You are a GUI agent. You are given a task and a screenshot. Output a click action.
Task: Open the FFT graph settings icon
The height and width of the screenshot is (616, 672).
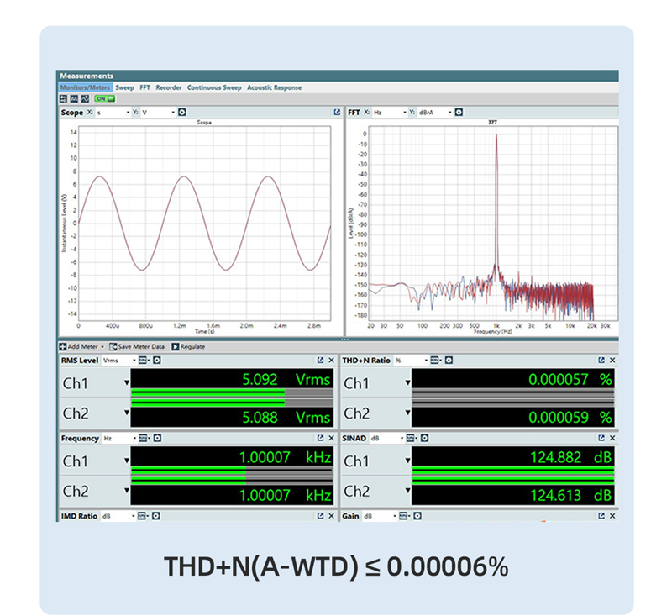pyautogui.click(x=459, y=112)
